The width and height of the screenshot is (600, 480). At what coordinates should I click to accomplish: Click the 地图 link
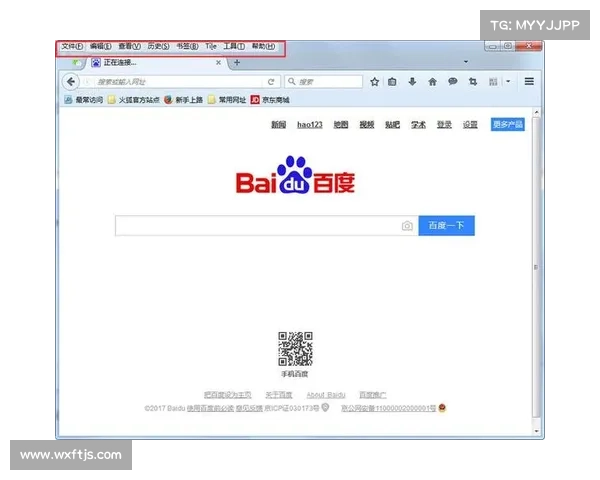click(x=341, y=125)
